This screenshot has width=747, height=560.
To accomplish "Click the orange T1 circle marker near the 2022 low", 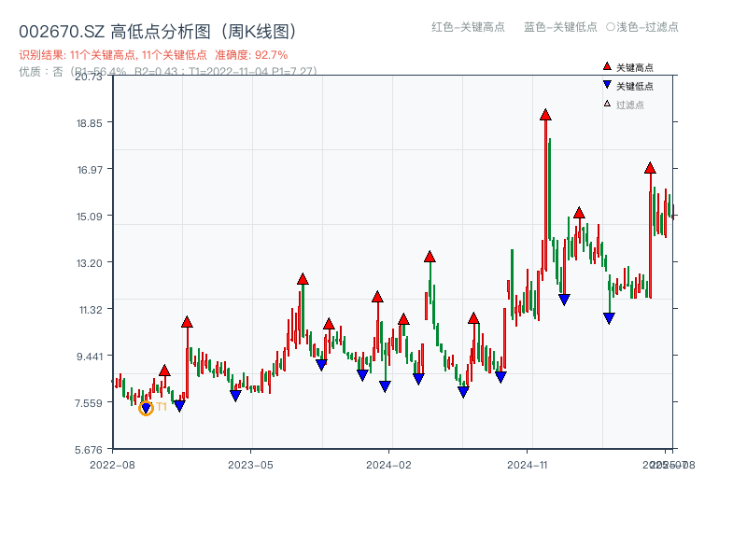I will point(147,407).
